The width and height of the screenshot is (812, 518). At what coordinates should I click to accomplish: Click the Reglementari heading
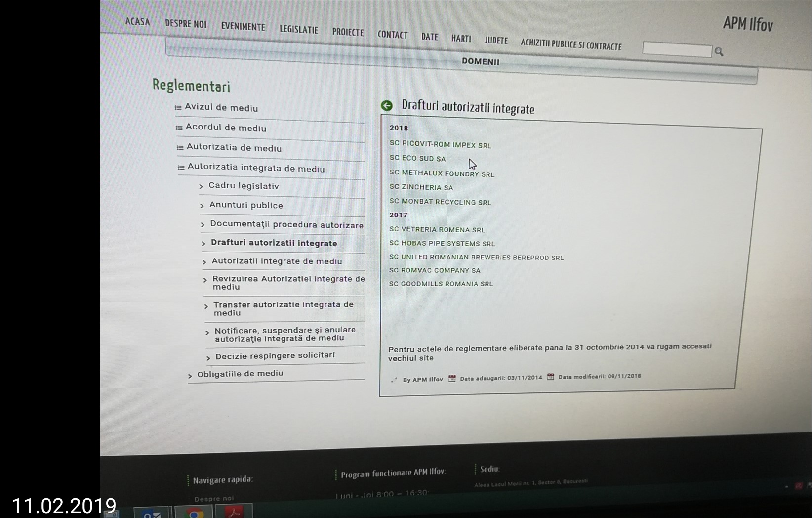191,86
